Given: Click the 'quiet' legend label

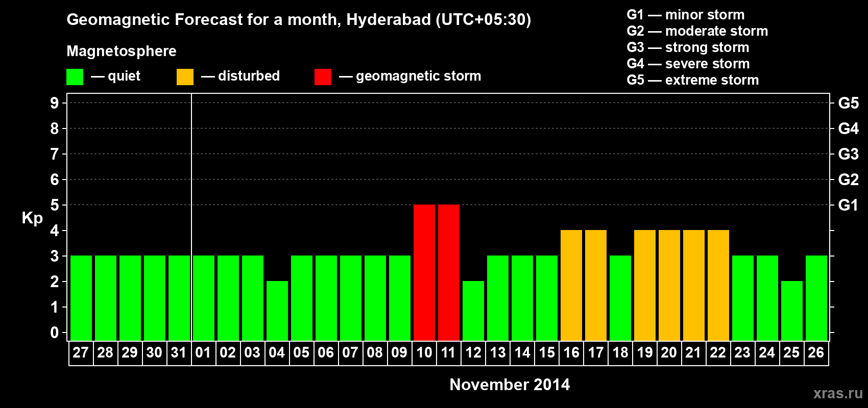Looking at the screenshot, I should [x=124, y=76].
